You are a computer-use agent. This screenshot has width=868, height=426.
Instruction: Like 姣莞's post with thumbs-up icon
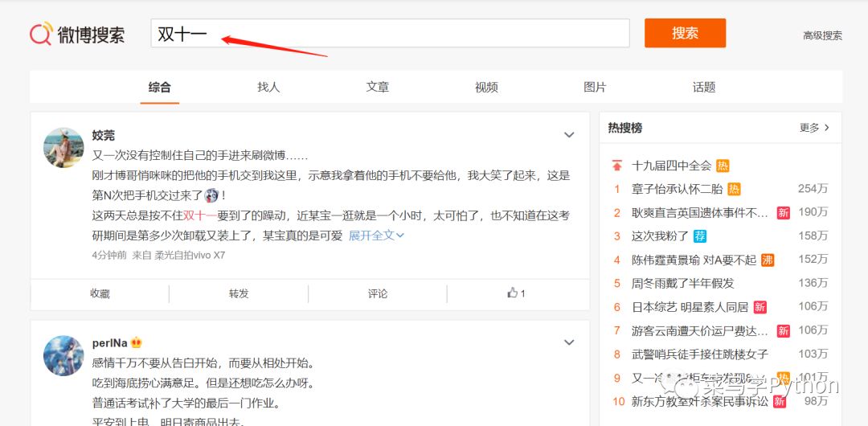point(516,293)
